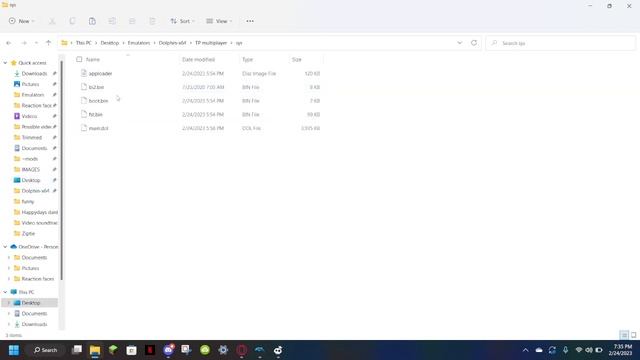640x360 pixels.
Task: Collapse the Quick access section
Action: click(5, 63)
